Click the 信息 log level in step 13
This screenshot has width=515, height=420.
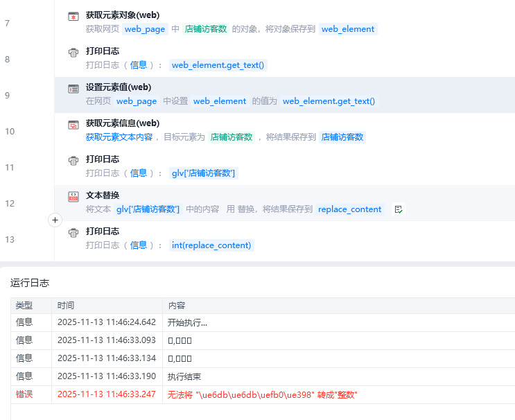pos(138,245)
